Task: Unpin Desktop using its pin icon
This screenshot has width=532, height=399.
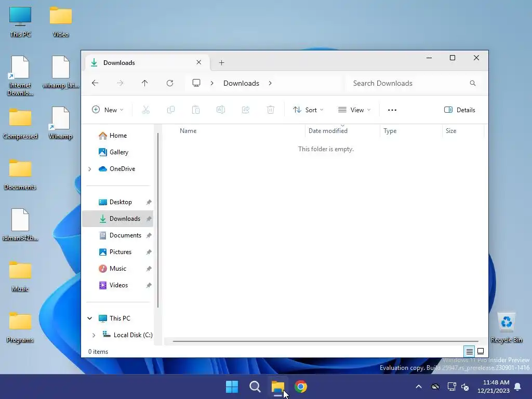Action: coord(149,202)
